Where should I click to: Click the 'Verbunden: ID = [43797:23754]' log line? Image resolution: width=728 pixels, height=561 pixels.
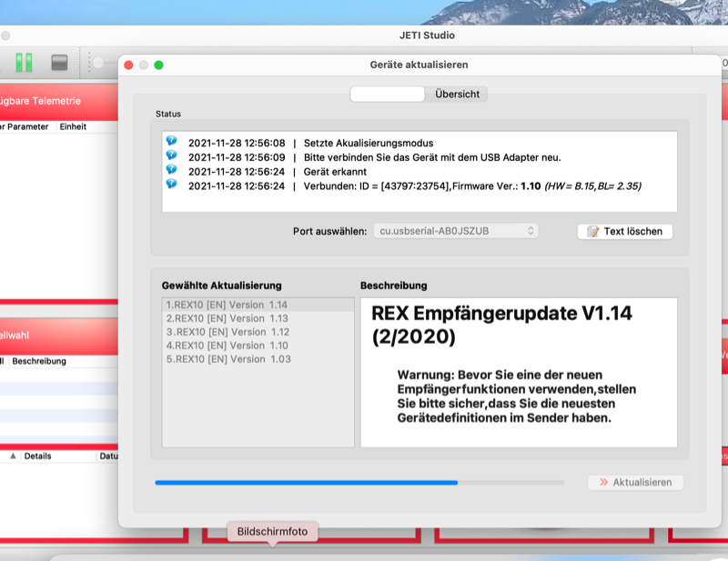pos(415,186)
